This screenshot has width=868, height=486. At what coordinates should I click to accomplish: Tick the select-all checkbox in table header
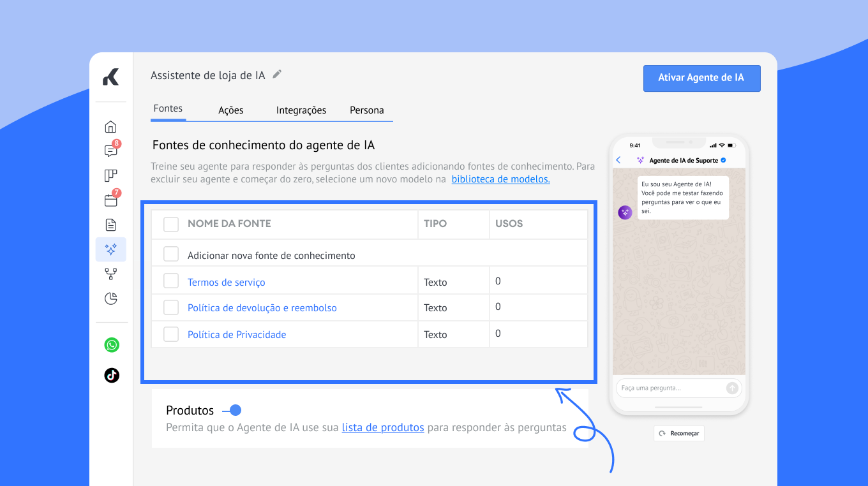pos(171,224)
